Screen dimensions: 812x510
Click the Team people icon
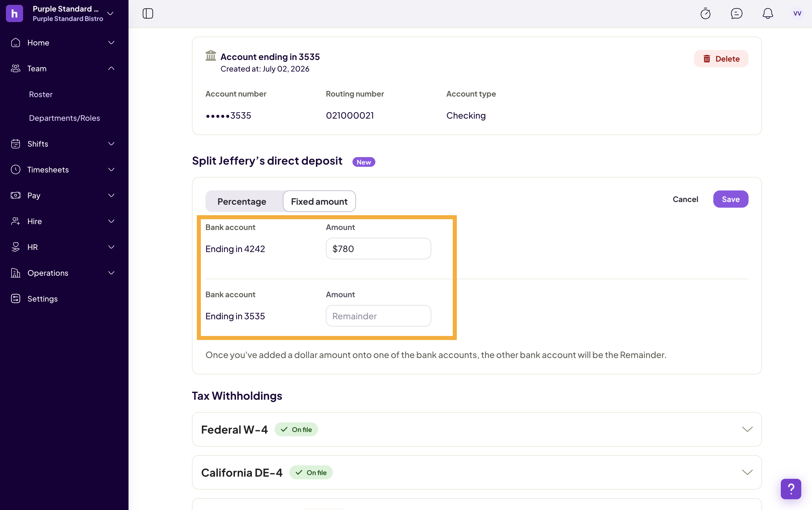16,69
